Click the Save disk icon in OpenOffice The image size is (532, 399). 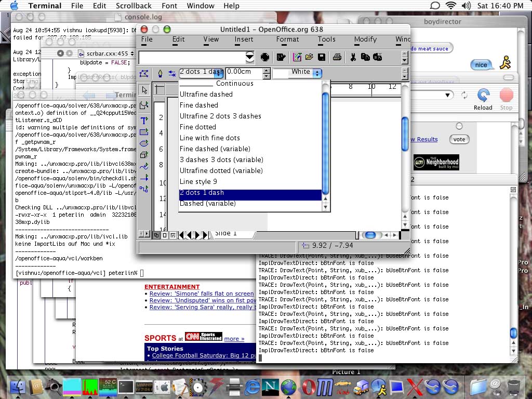click(x=322, y=57)
